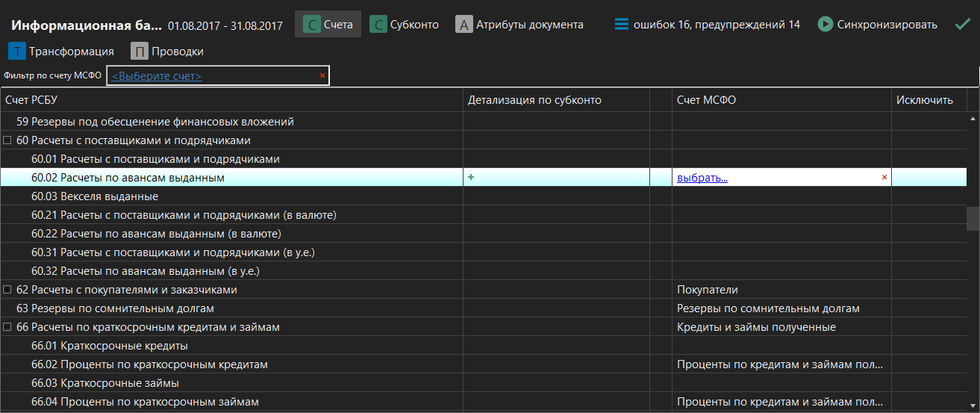Click the Атрибуты документа icon

coord(464,25)
